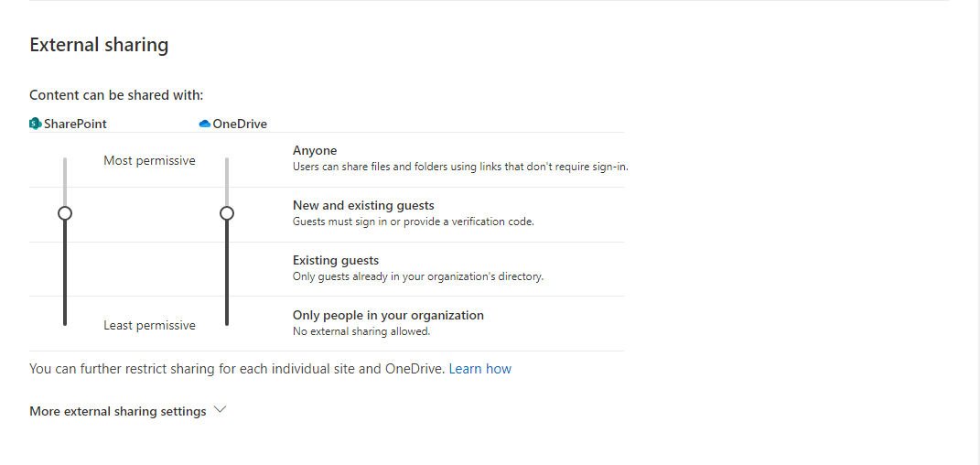
Task: Click the chevron beside More external sharing settings
Action: click(220, 410)
